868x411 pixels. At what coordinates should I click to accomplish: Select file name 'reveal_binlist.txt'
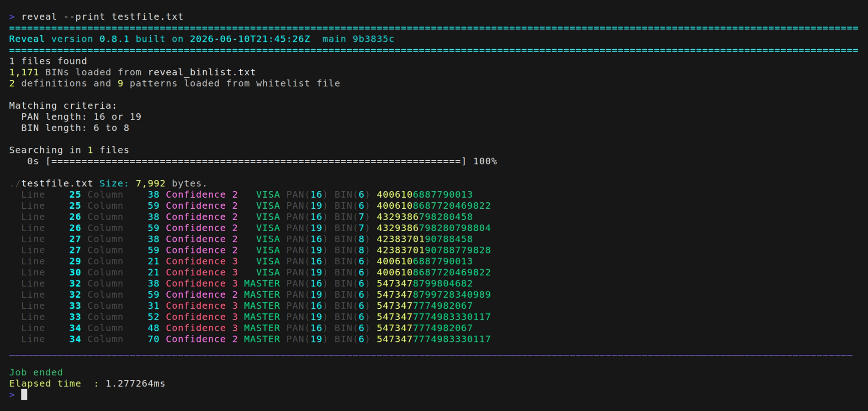click(x=202, y=73)
